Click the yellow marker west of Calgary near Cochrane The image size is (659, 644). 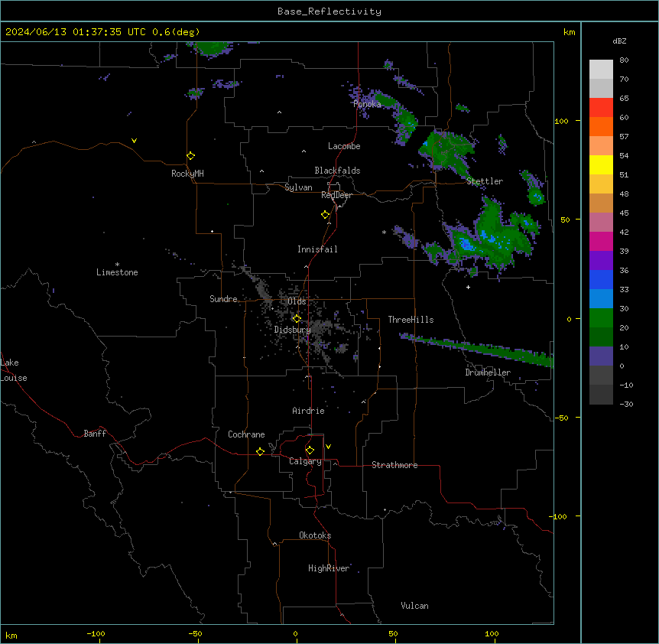(x=260, y=451)
